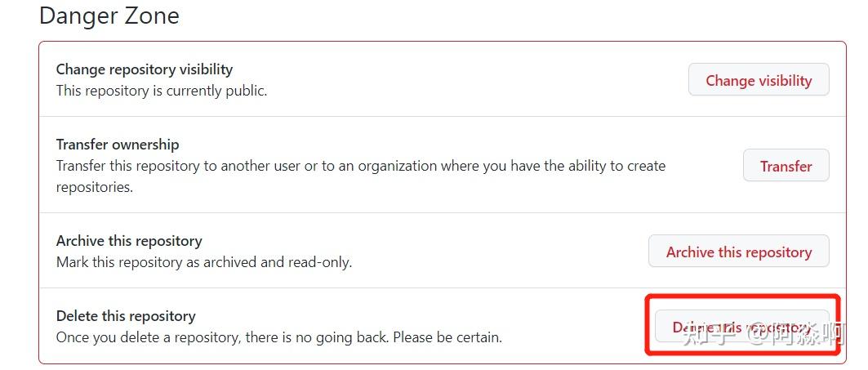Click the Transfer ownership title

coord(118,144)
